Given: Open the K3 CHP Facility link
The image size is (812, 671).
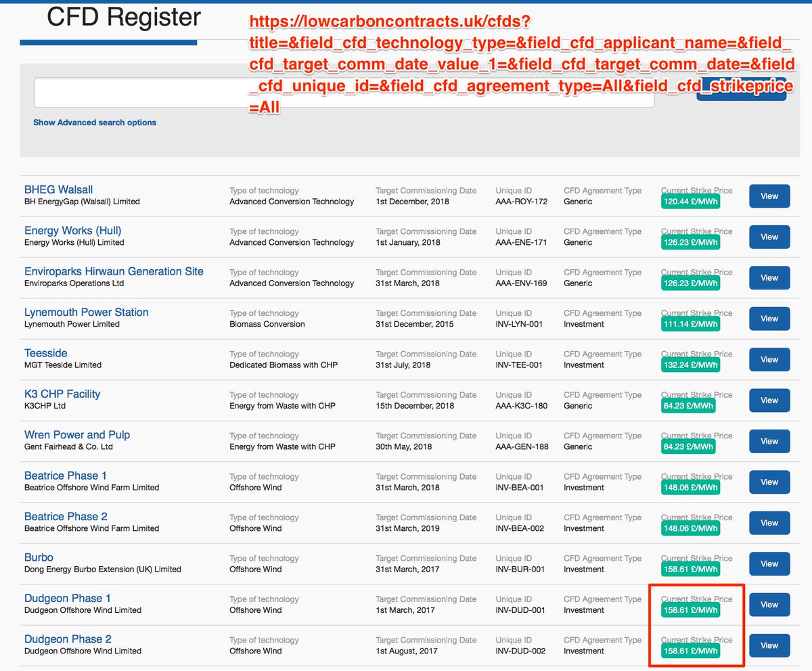Looking at the screenshot, I should (x=62, y=394).
